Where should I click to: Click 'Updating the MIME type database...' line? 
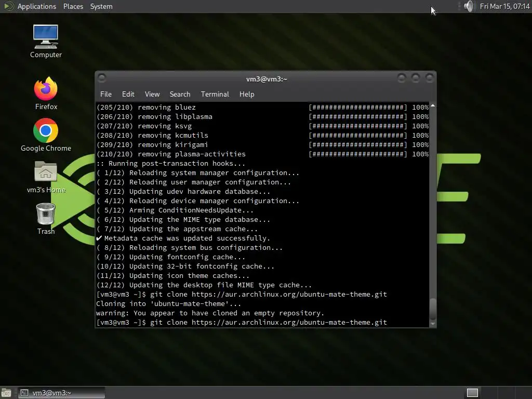(x=183, y=220)
